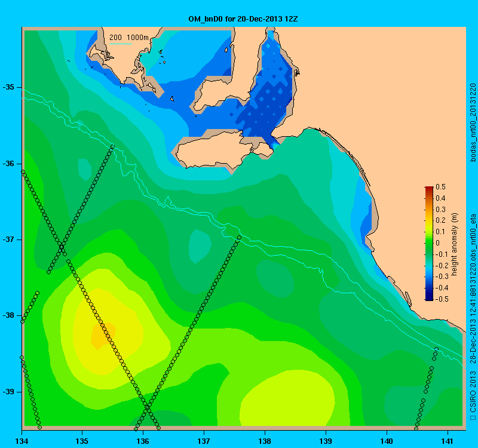Viewport: 478px width, 448px height.
Task: Click the latitude axis label '-35'
Action: [x=8, y=87]
